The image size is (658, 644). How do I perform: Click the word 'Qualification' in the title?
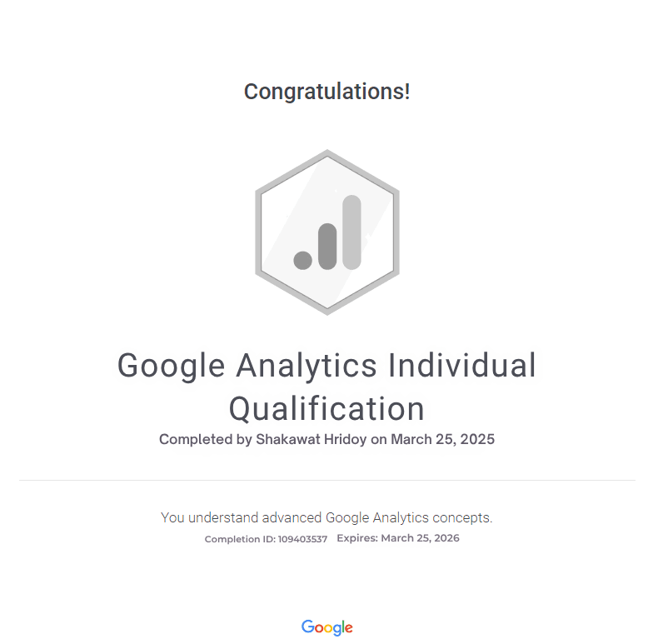(x=327, y=408)
